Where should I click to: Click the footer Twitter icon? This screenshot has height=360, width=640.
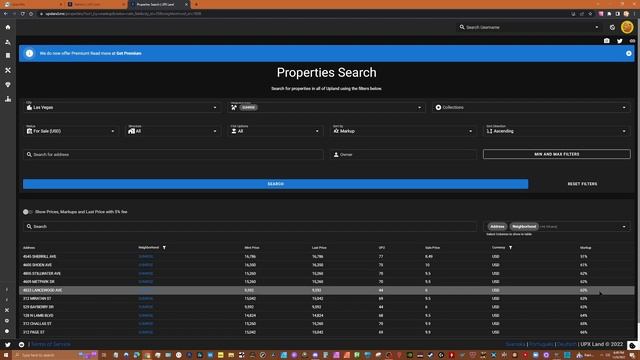pyautogui.click(x=8, y=344)
